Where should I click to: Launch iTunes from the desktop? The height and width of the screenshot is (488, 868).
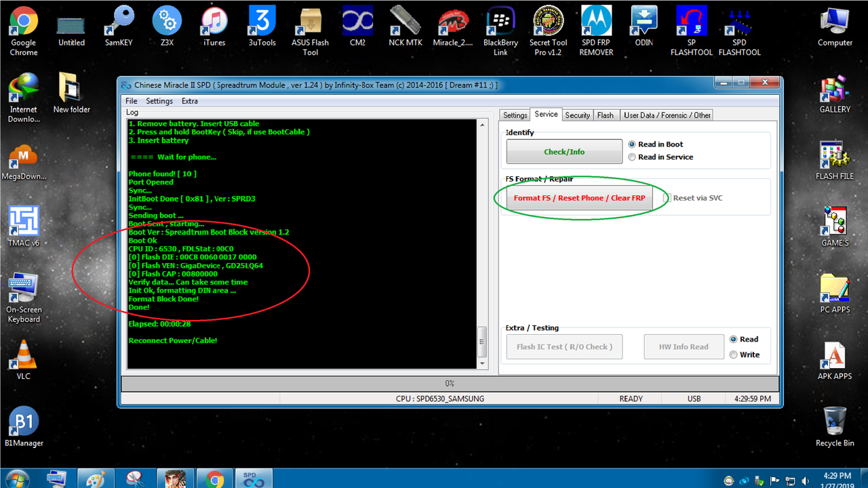(214, 27)
